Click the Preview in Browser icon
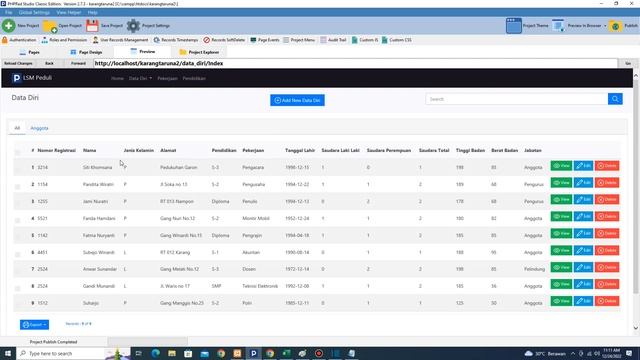The width and height of the screenshot is (640, 360). click(x=558, y=26)
